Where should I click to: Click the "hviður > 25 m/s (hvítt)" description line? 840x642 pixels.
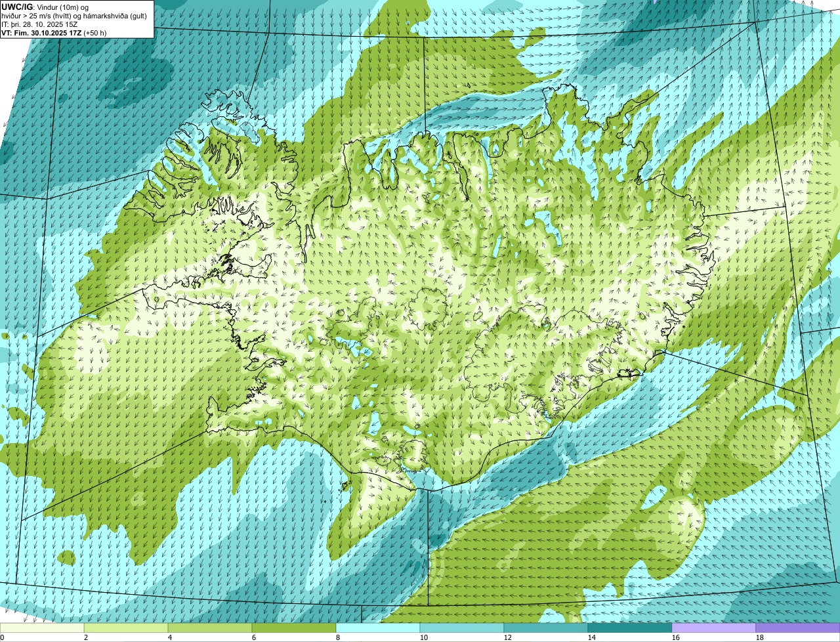[x=74, y=16]
